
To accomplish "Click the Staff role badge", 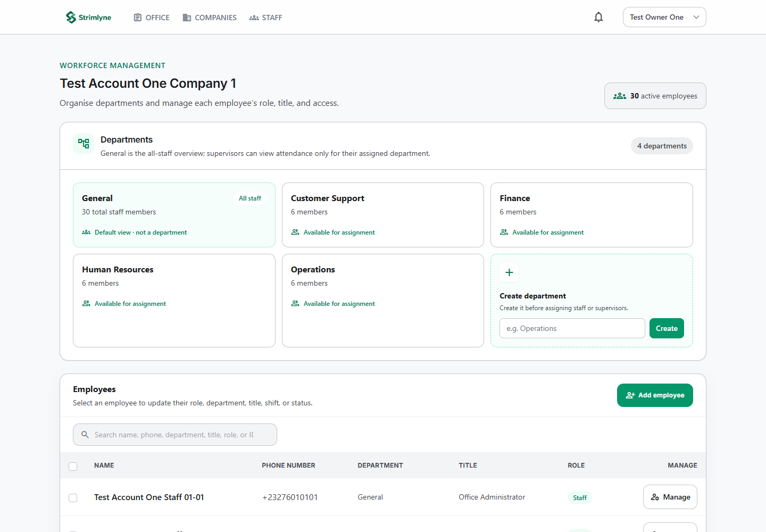I will tap(580, 498).
